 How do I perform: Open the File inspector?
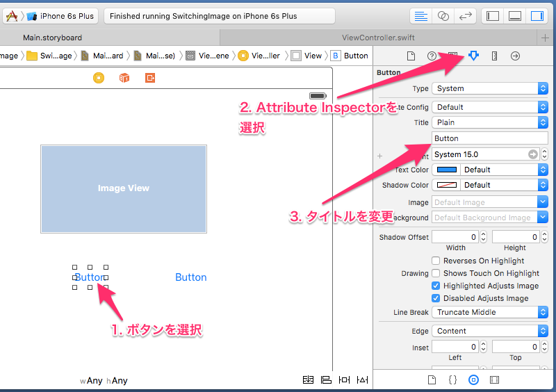click(411, 56)
